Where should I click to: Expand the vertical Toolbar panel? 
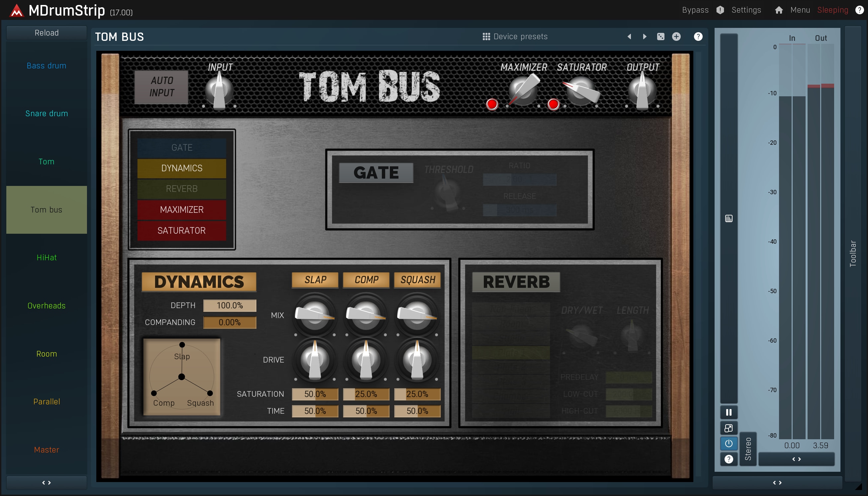coord(853,253)
